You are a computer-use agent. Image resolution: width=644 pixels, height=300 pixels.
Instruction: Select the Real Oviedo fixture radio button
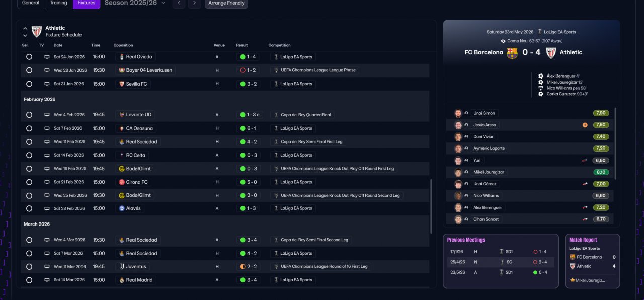tap(29, 57)
